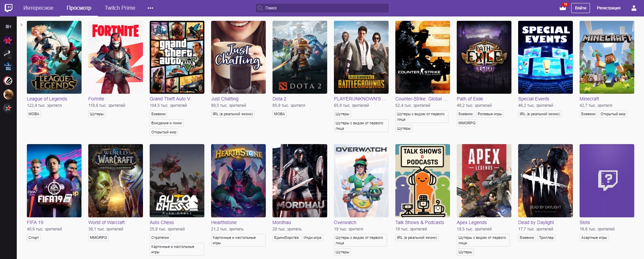Viewport: 644px width, 259px height.
Task: Click the Grand Theft Auto V title link
Action: point(170,99)
